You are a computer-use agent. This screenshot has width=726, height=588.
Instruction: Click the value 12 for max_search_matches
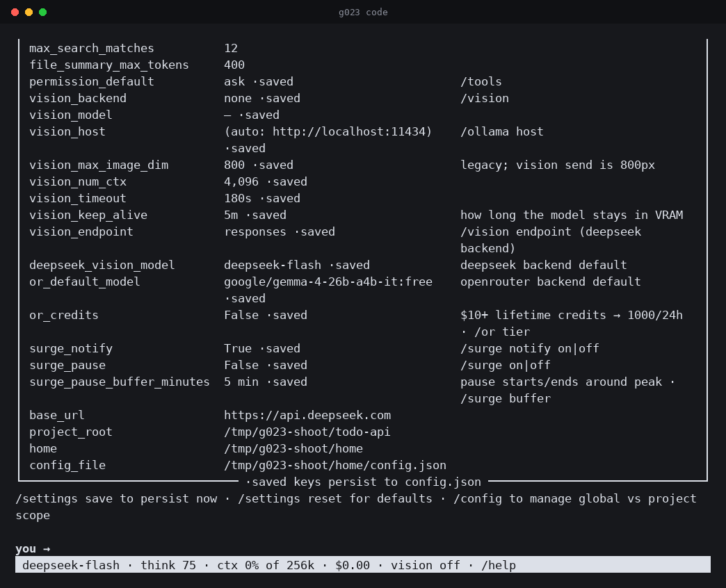(231, 48)
